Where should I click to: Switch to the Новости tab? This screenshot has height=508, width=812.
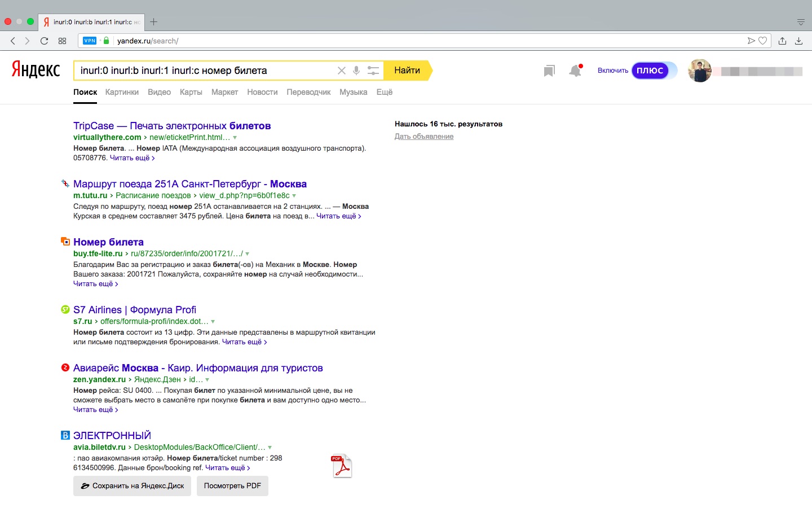point(262,92)
